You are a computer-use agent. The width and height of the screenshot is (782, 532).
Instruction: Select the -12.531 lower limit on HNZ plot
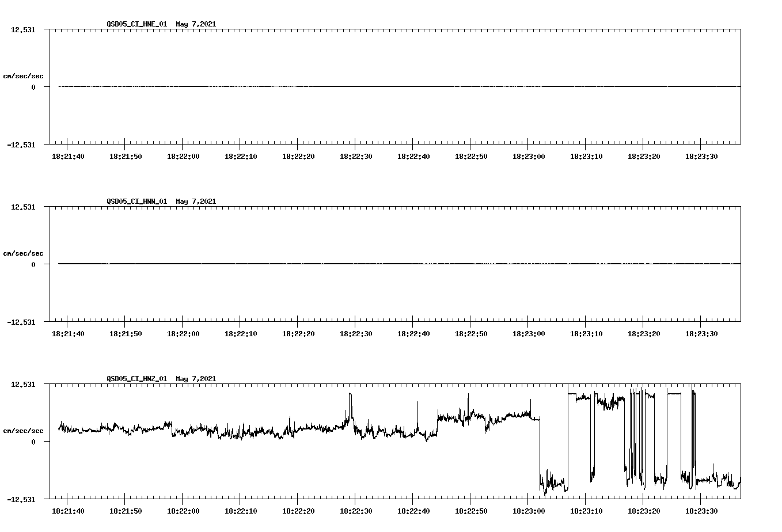(x=22, y=500)
